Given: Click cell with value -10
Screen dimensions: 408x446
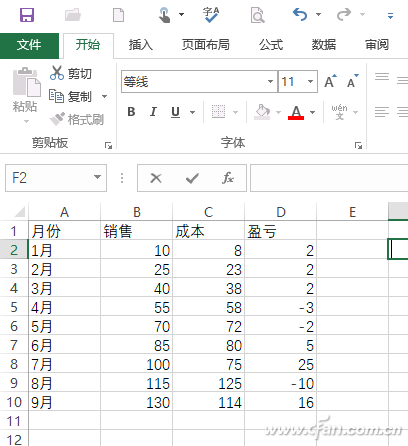Looking at the screenshot, I should 281,383.
